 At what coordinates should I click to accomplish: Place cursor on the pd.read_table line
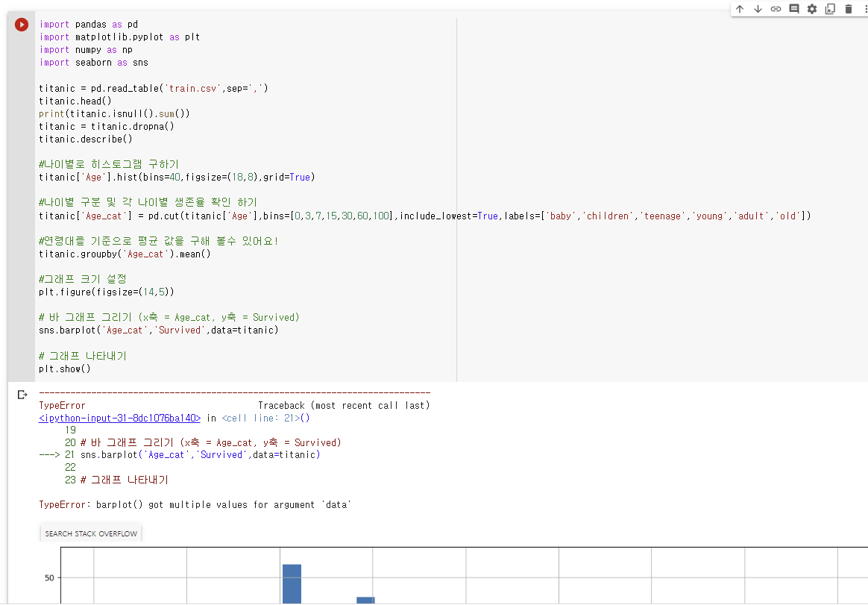click(x=154, y=88)
